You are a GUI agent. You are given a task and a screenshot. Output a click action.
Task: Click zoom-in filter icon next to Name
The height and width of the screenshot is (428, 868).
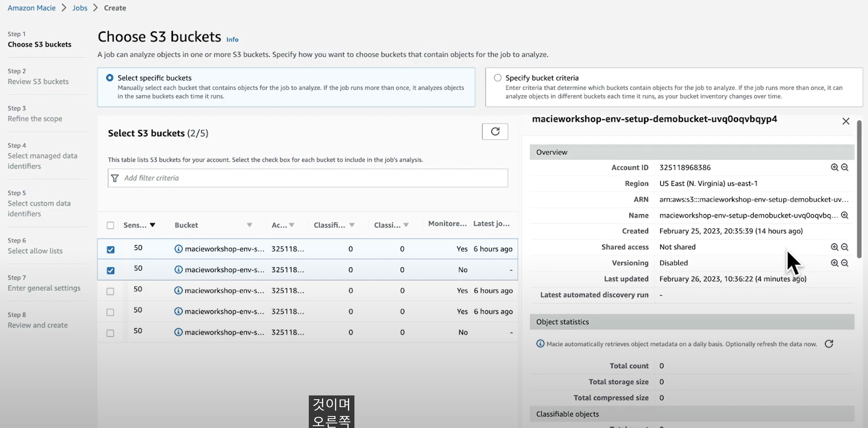point(844,215)
